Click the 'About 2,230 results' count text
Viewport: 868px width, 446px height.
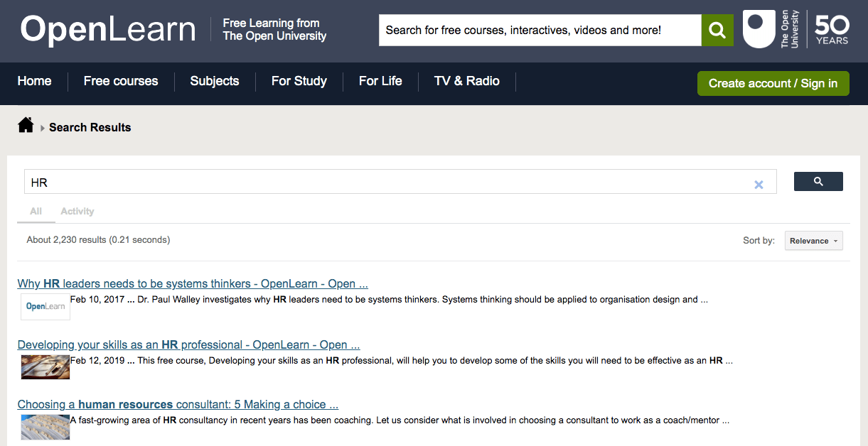tap(98, 240)
